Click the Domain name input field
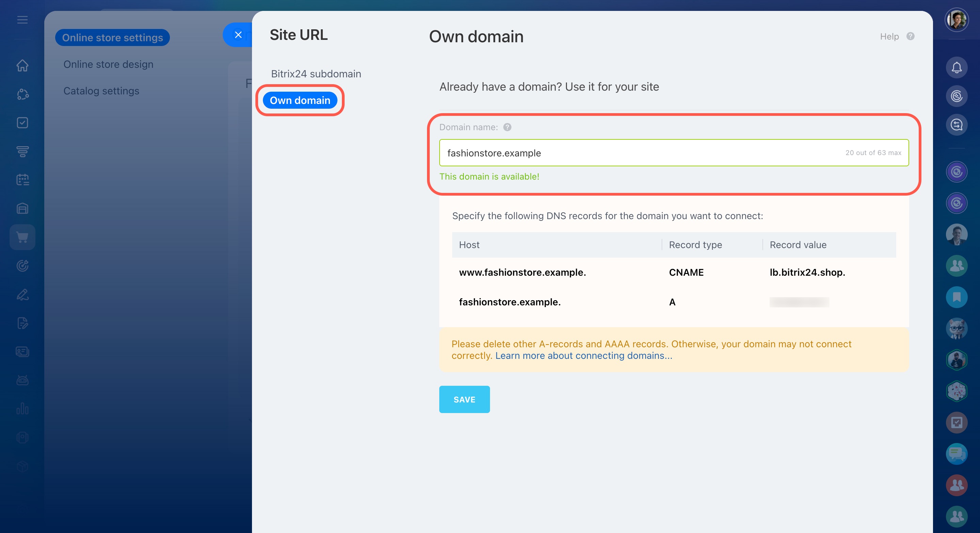Viewport: 980px width, 533px height. coord(643,153)
